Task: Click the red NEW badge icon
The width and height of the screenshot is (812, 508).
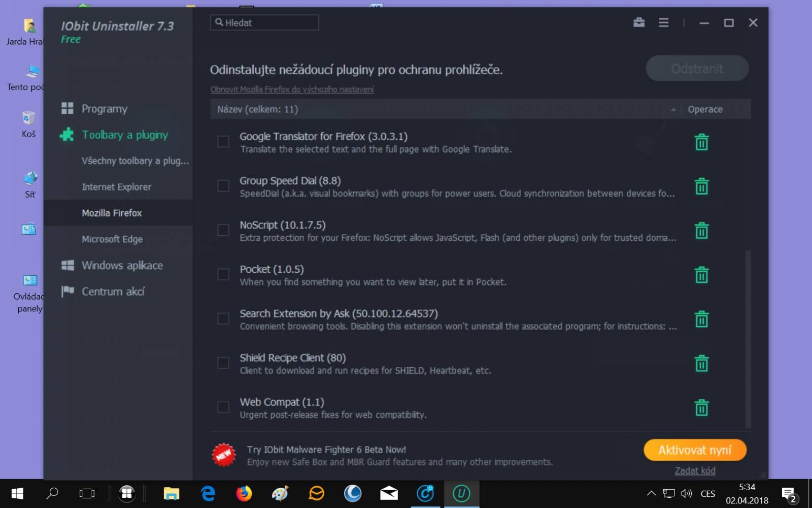Action: coord(224,455)
